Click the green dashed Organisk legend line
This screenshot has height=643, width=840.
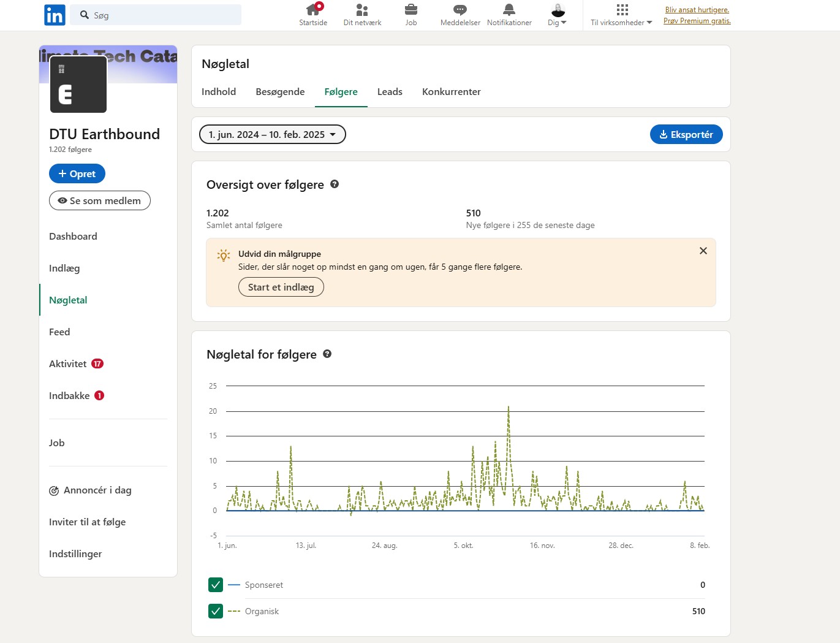[x=234, y=611]
